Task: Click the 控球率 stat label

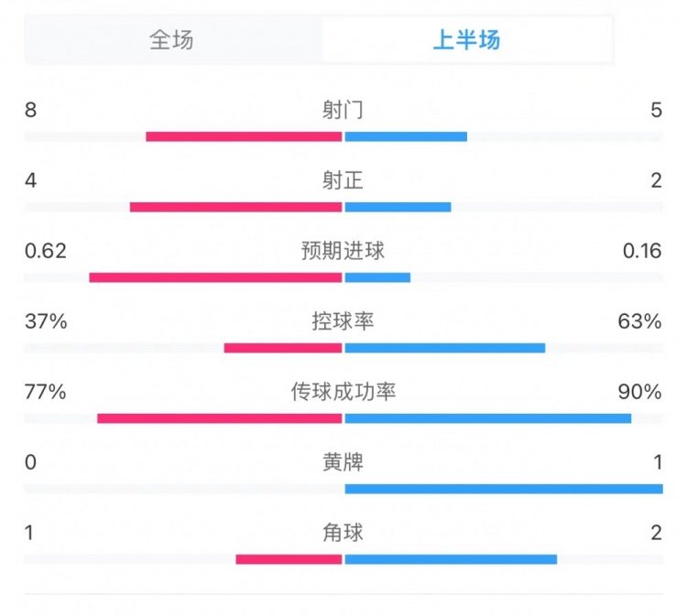Action: point(343,321)
